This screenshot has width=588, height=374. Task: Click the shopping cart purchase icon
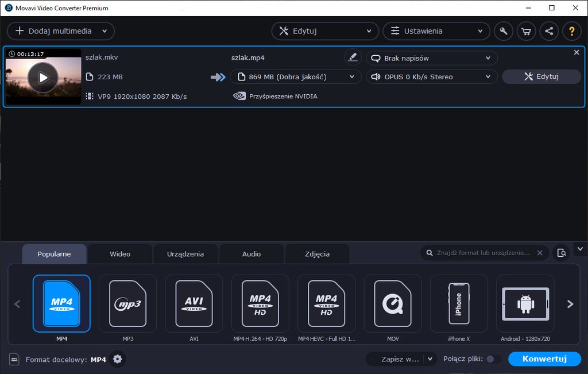click(526, 31)
